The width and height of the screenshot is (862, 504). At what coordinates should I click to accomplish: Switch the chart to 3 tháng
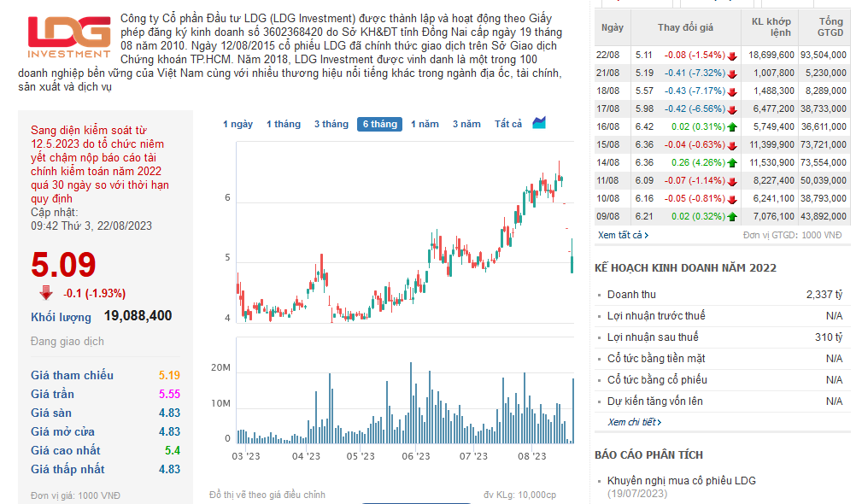click(x=331, y=124)
